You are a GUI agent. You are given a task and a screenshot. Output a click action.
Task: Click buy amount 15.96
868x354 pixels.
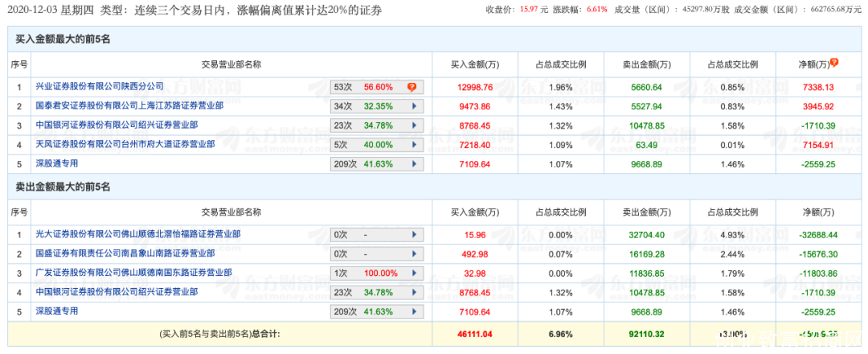[476, 235]
